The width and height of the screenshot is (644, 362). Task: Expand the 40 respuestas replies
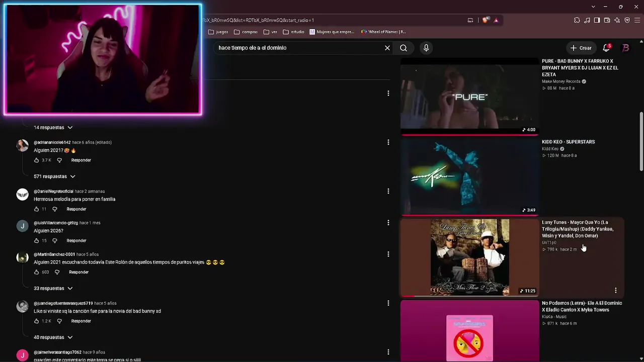(x=53, y=337)
